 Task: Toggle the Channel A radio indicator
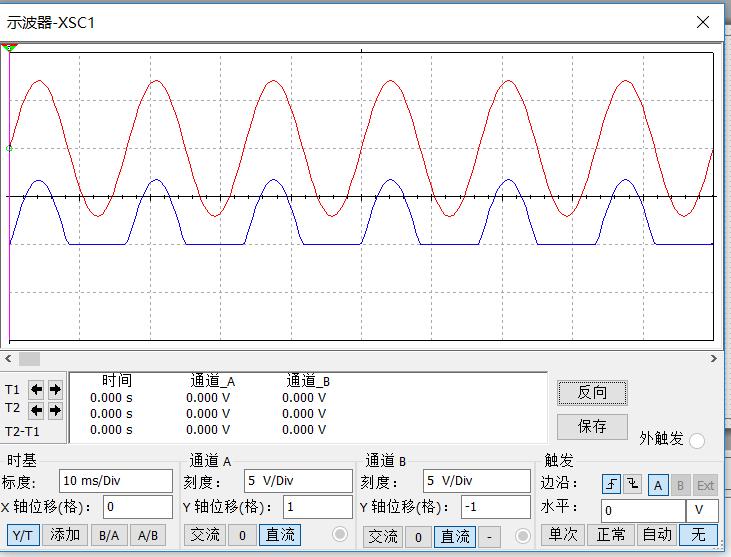click(x=340, y=534)
